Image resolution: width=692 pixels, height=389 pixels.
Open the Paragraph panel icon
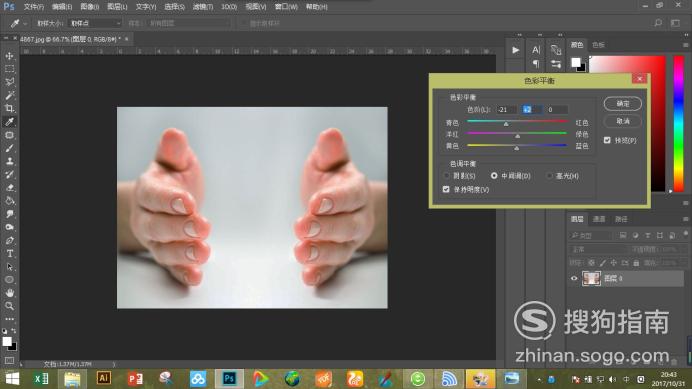(536, 64)
